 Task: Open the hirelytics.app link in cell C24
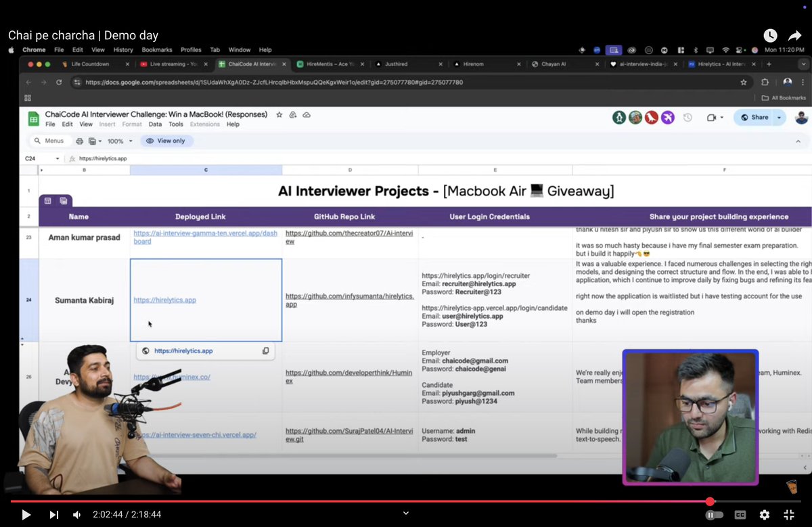(x=164, y=300)
